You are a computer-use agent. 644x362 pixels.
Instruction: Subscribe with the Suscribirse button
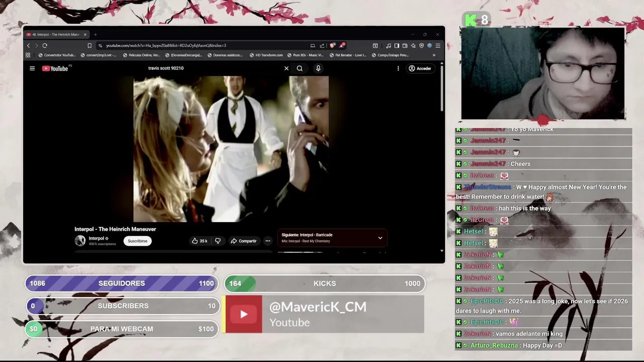coord(137,241)
